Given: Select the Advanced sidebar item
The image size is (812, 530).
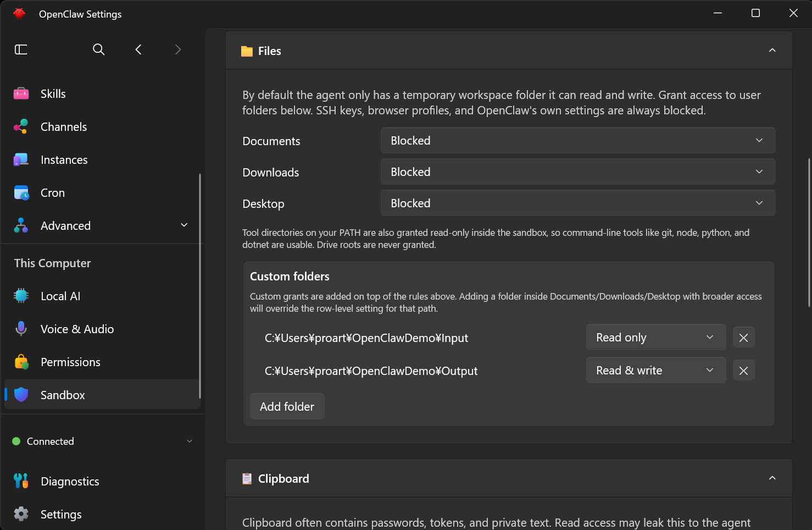Looking at the screenshot, I should (102, 225).
